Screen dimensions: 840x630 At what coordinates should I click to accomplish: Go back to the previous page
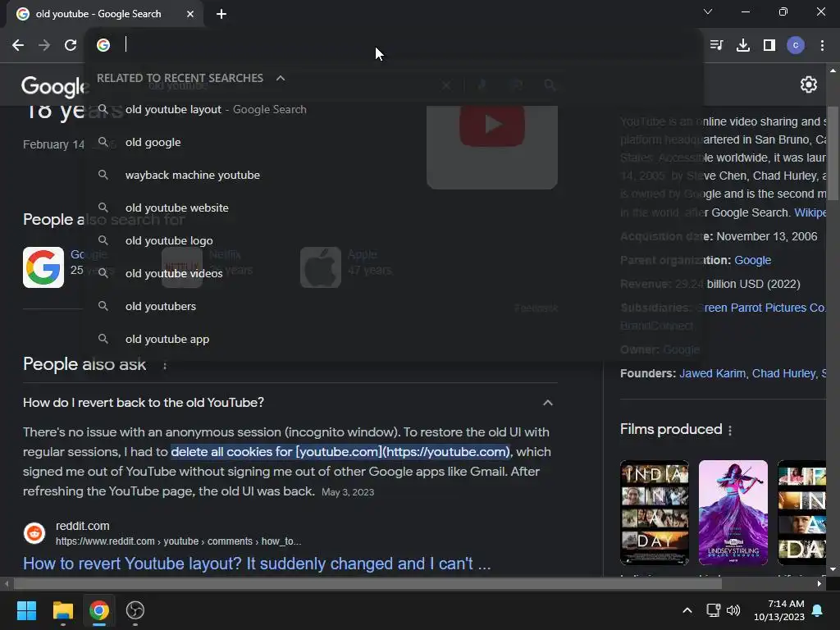point(18,45)
